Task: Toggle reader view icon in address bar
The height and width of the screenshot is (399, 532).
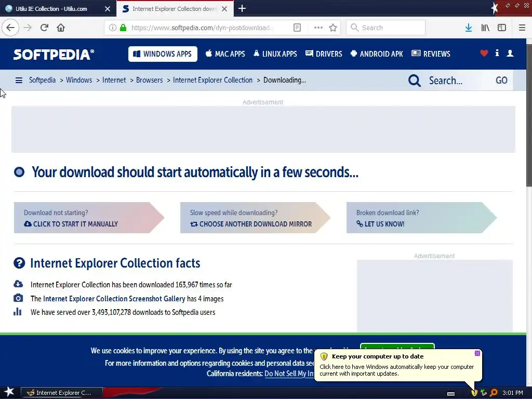Action: (x=297, y=28)
